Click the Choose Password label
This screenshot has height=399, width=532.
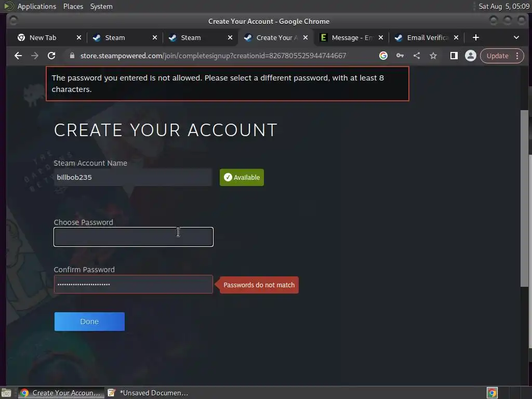84,222
